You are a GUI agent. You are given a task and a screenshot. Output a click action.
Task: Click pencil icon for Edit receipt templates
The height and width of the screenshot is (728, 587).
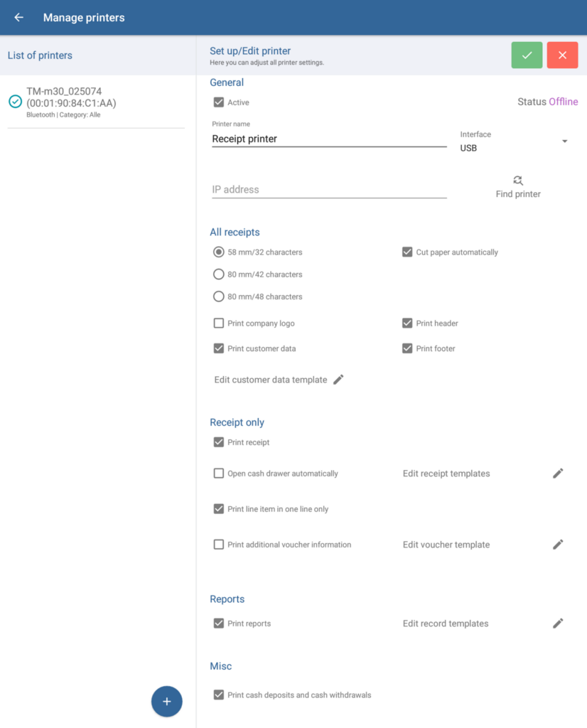558,473
